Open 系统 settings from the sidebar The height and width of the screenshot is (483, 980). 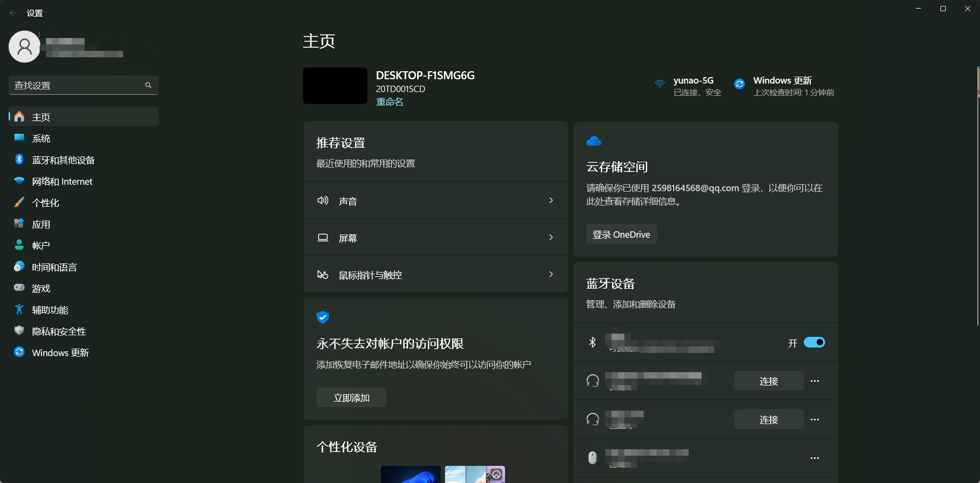[40, 138]
